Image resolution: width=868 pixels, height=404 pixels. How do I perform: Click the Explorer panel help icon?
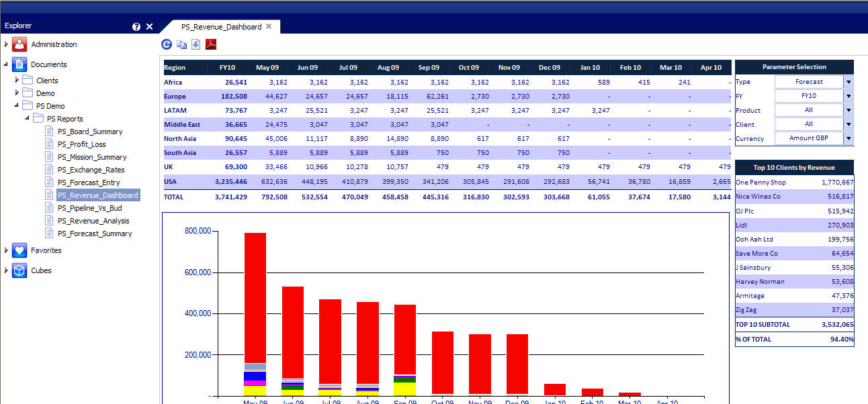(136, 27)
